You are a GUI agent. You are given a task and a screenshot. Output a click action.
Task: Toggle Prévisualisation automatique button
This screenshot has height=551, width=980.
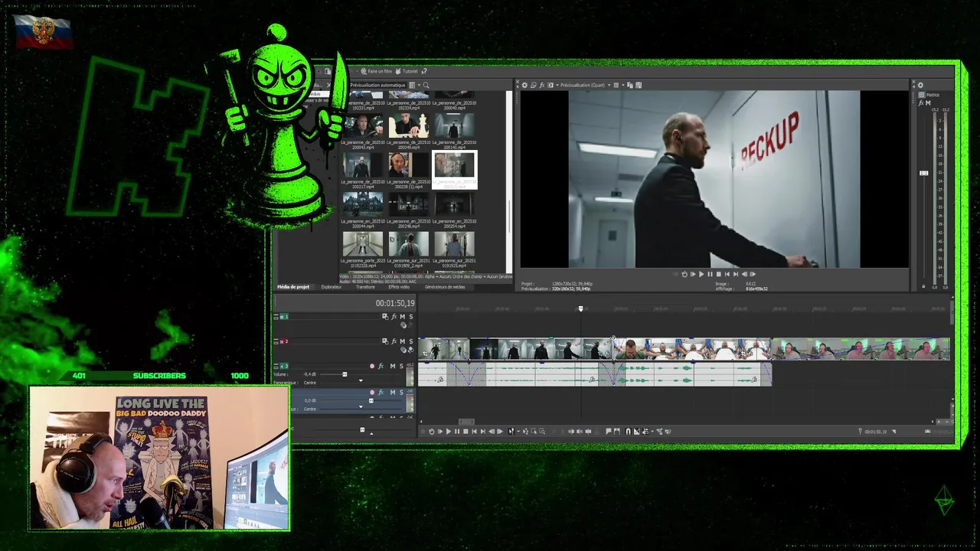(378, 85)
